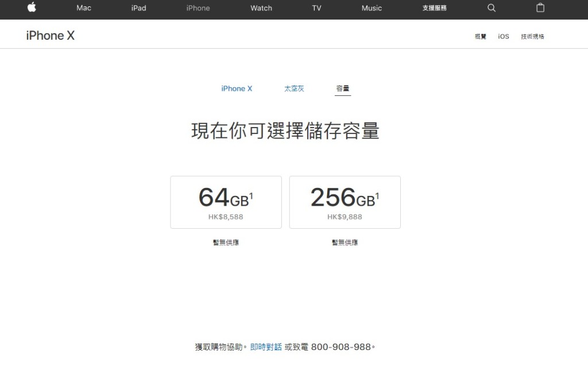Go to Mac in the navigation bar
Viewport: 588px width, 377px height.
(x=84, y=8)
